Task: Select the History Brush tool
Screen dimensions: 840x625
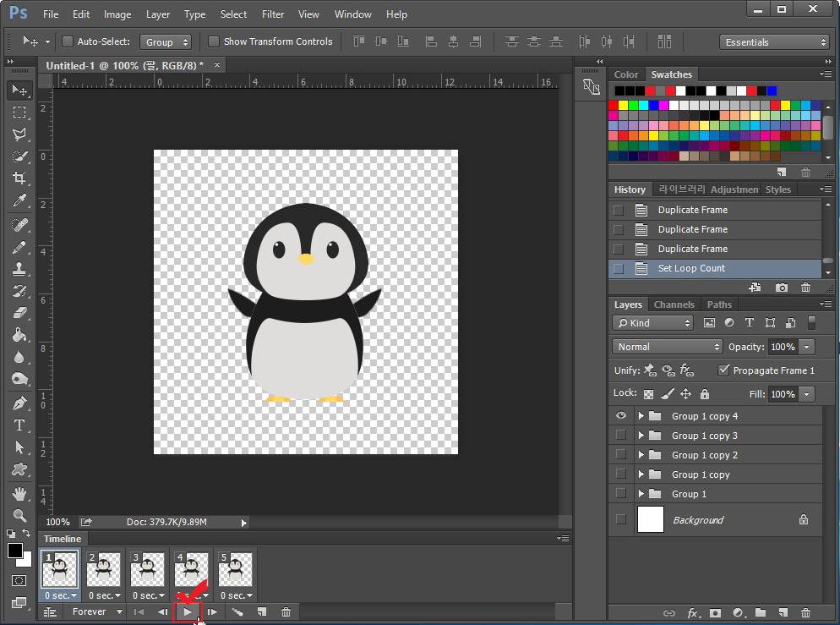Action: (x=19, y=291)
